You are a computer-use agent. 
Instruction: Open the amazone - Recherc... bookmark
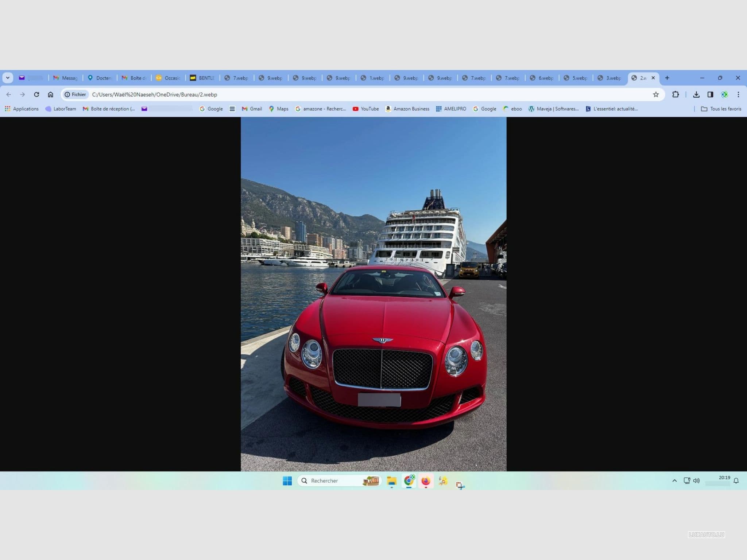point(321,109)
